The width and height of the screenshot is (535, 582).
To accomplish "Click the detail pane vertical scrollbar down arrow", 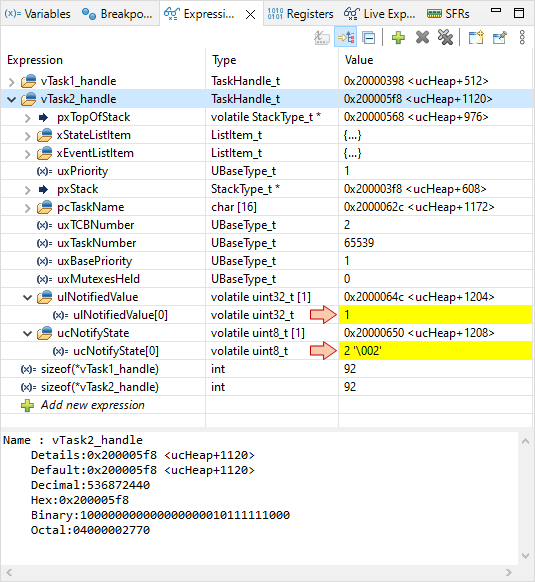I will [x=525, y=556].
